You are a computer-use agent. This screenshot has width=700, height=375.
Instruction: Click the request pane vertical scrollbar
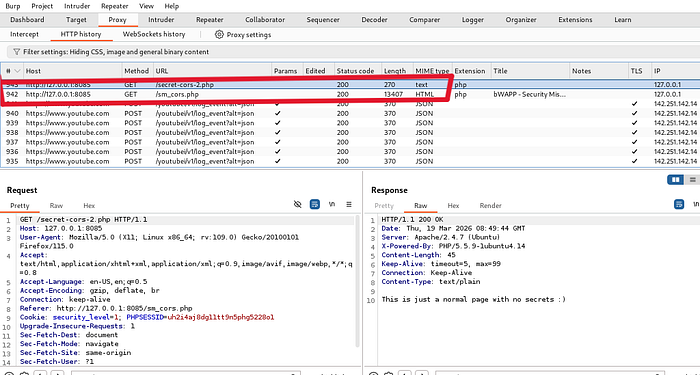pos(357,281)
